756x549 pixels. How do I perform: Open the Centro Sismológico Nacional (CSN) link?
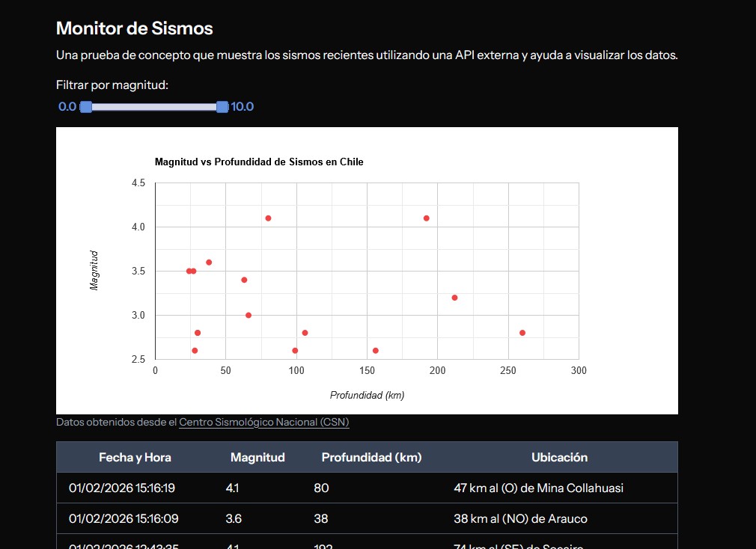pyautogui.click(x=263, y=422)
